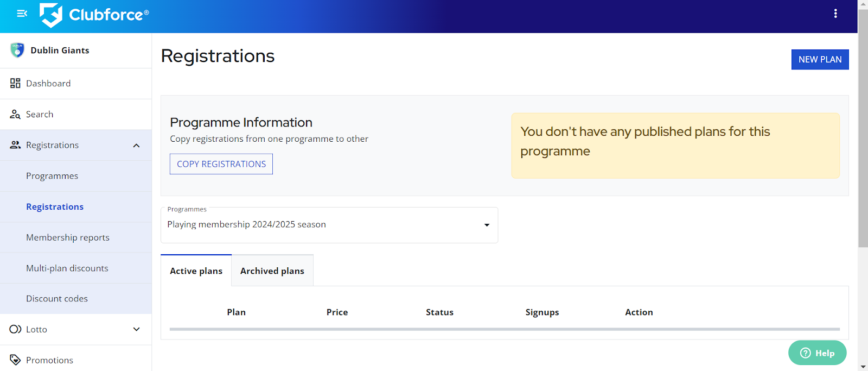Collapse the Registrations sidebar section

point(136,145)
